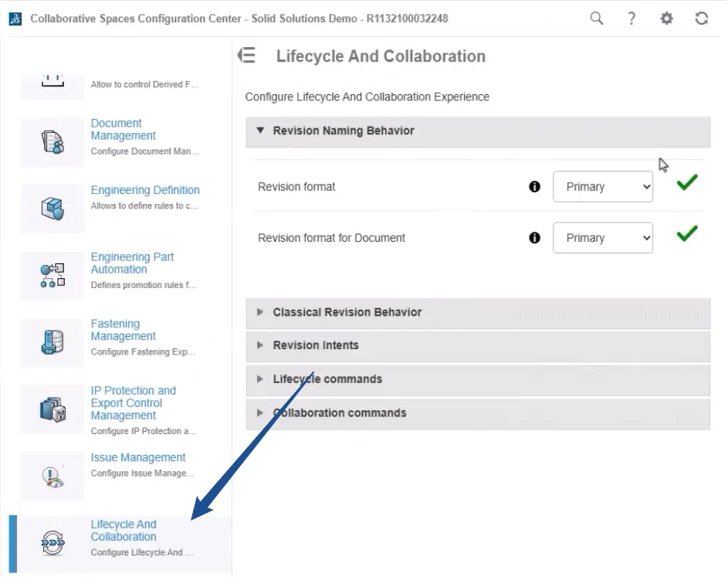Open help via the question mark icon
This screenshot has height=577, width=728.
click(631, 19)
